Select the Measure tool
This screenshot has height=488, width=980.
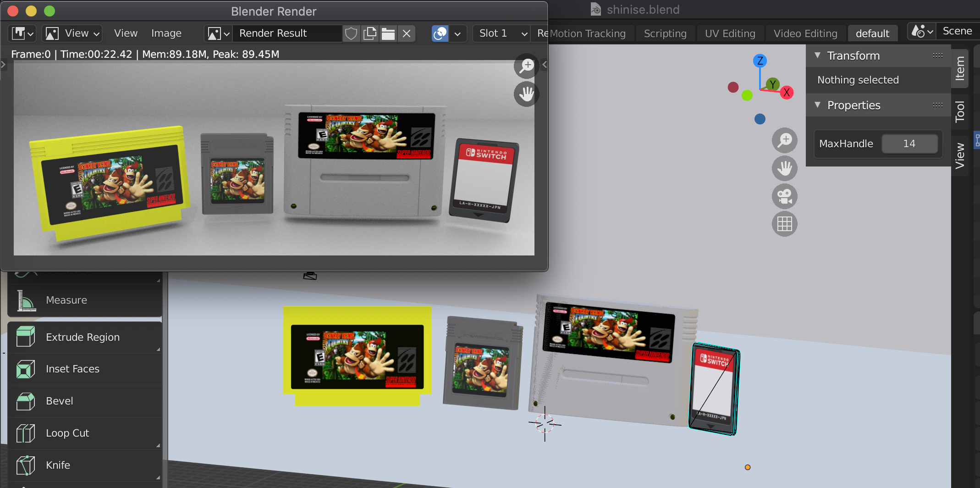pyautogui.click(x=85, y=300)
